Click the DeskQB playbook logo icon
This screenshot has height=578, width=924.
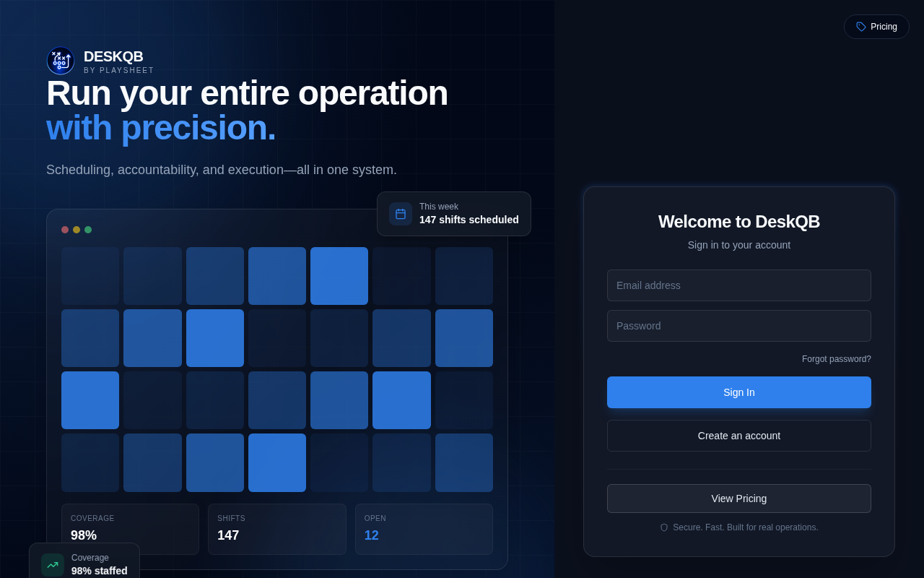pyautogui.click(x=61, y=61)
